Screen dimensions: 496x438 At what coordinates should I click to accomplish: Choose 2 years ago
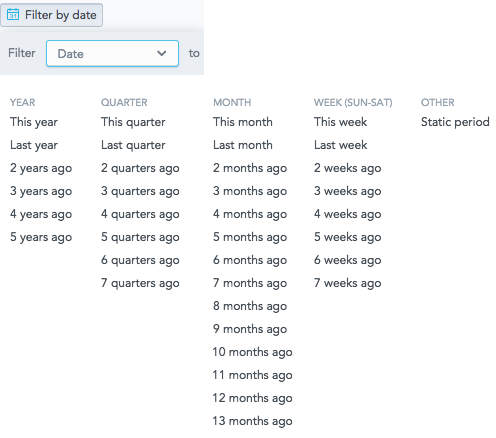point(41,168)
